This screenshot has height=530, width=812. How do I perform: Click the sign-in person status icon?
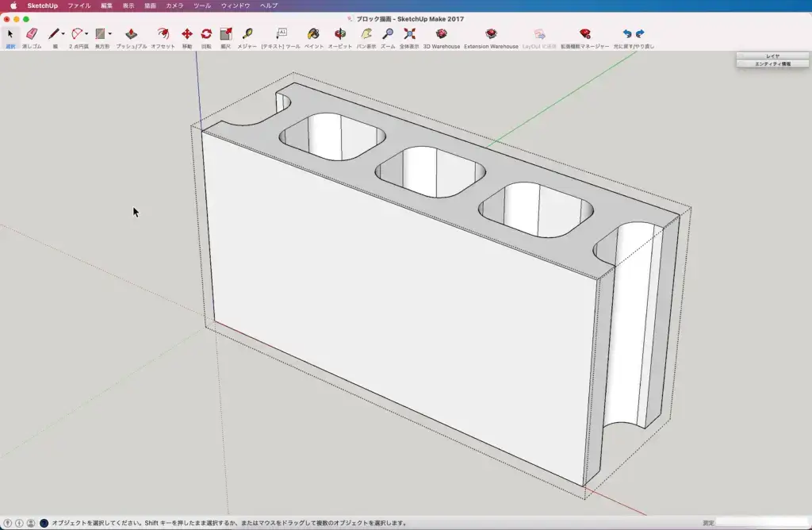31,524
